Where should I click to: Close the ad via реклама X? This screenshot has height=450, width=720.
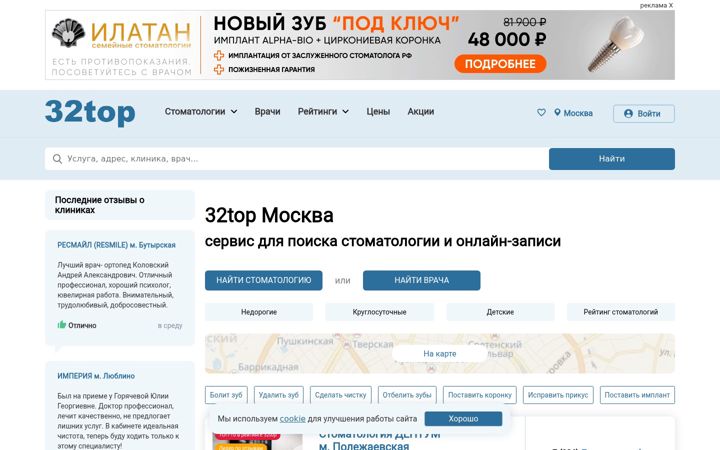tap(656, 6)
